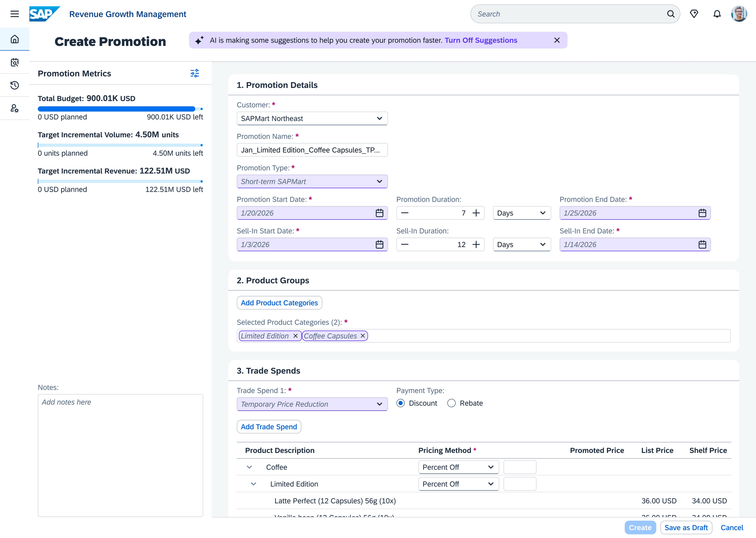The image size is (756, 538).
Task: Click the Total Budget progress bar
Action: tap(117, 109)
